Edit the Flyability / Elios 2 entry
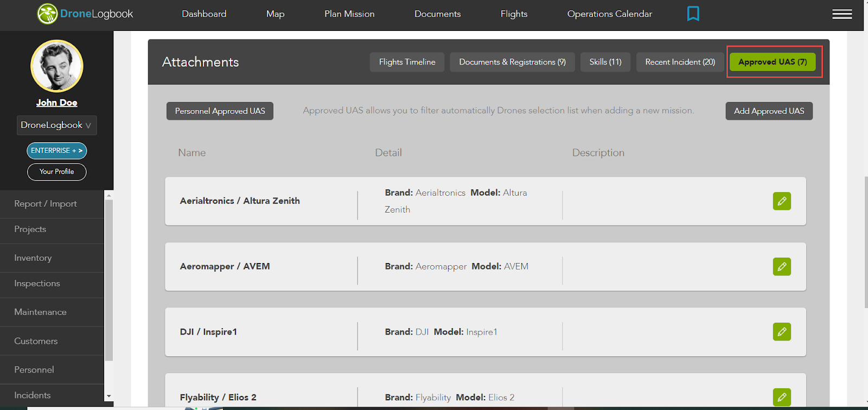The image size is (868, 410). click(x=782, y=397)
